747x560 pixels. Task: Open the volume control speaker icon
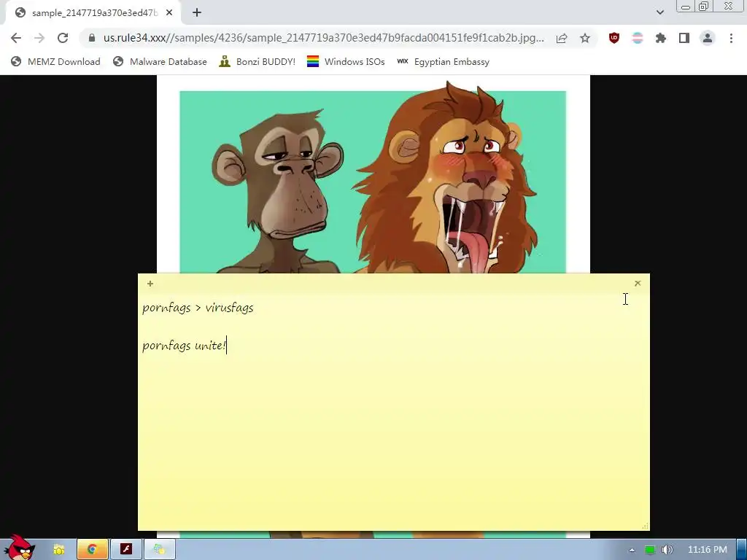point(667,550)
